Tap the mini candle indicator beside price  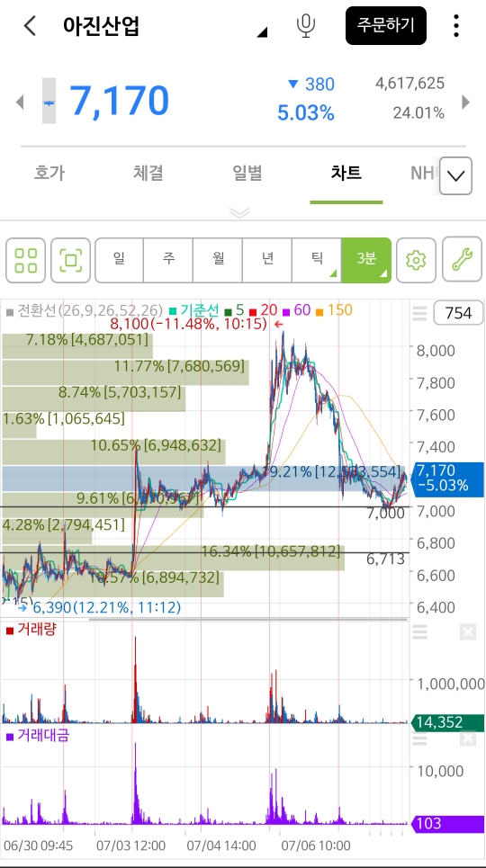(x=49, y=101)
